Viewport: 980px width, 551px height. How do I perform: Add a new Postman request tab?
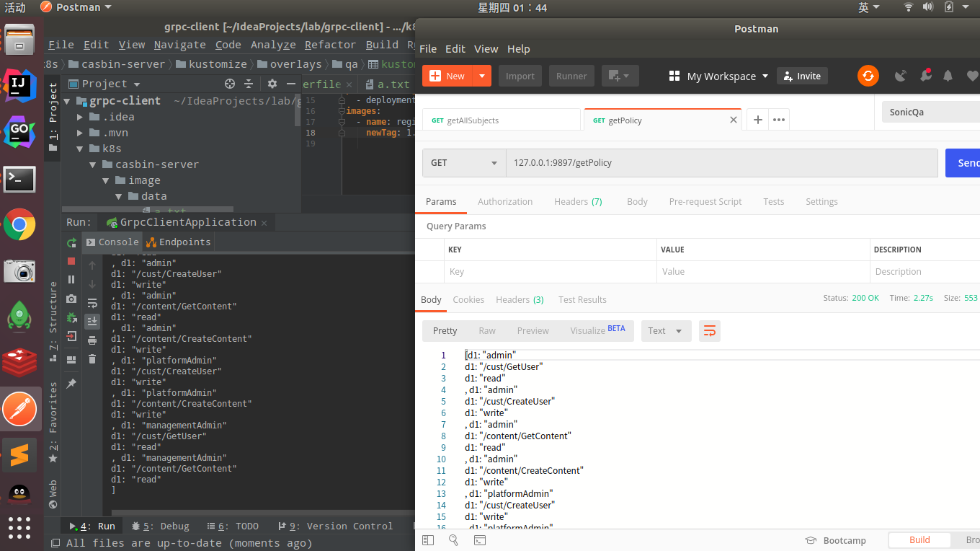758,120
